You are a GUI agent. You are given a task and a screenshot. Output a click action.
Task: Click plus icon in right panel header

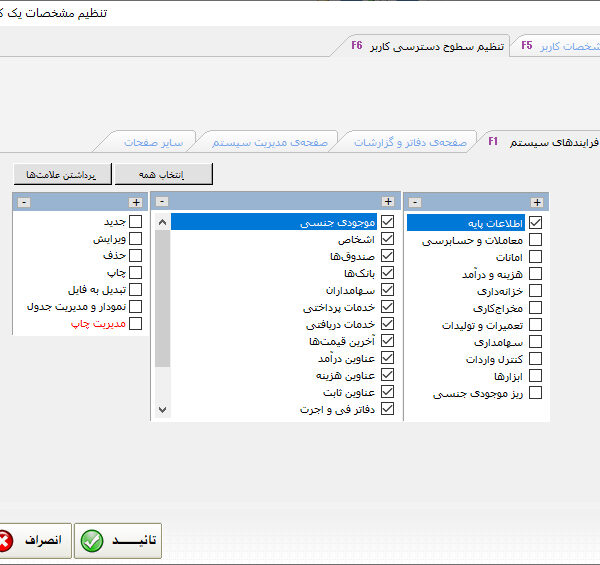(x=537, y=202)
